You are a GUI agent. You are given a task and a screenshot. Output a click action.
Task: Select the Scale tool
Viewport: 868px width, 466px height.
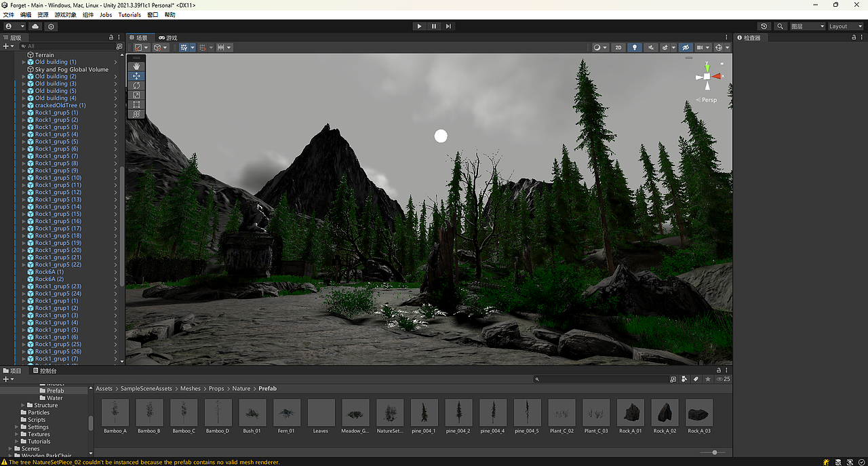(x=136, y=95)
